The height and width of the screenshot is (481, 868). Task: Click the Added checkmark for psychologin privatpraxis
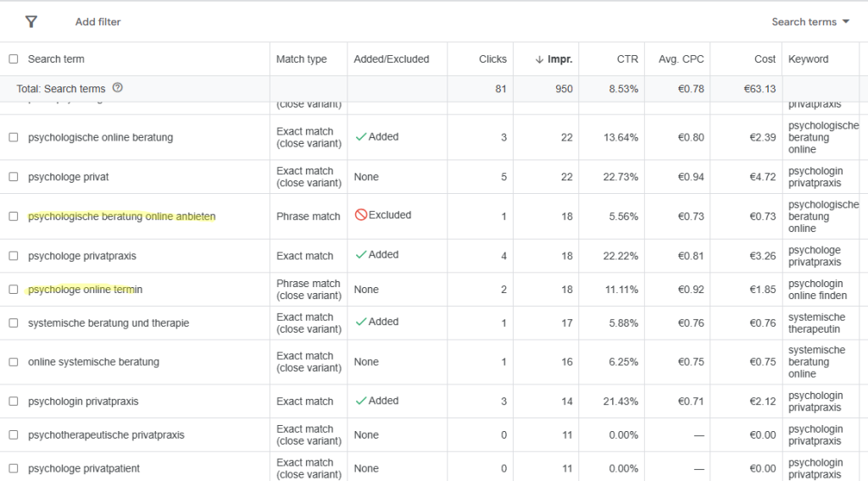tap(361, 401)
